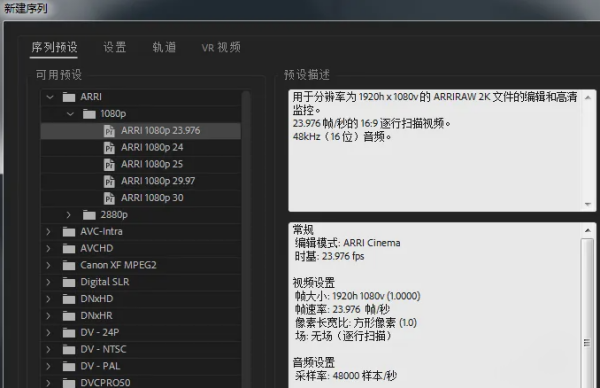600x388 pixels.
Task: Click scroll up arrow in 常规 details box
Action: click(x=587, y=230)
